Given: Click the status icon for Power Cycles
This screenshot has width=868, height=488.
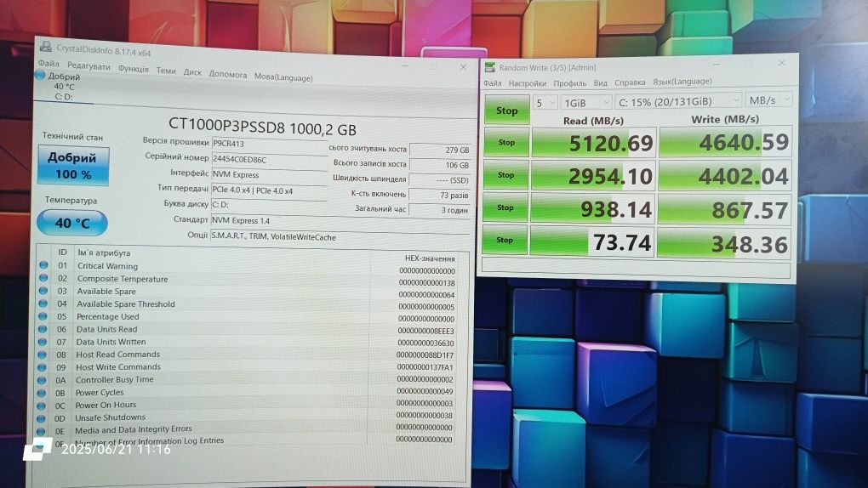Looking at the screenshot, I should pos(42,393).
